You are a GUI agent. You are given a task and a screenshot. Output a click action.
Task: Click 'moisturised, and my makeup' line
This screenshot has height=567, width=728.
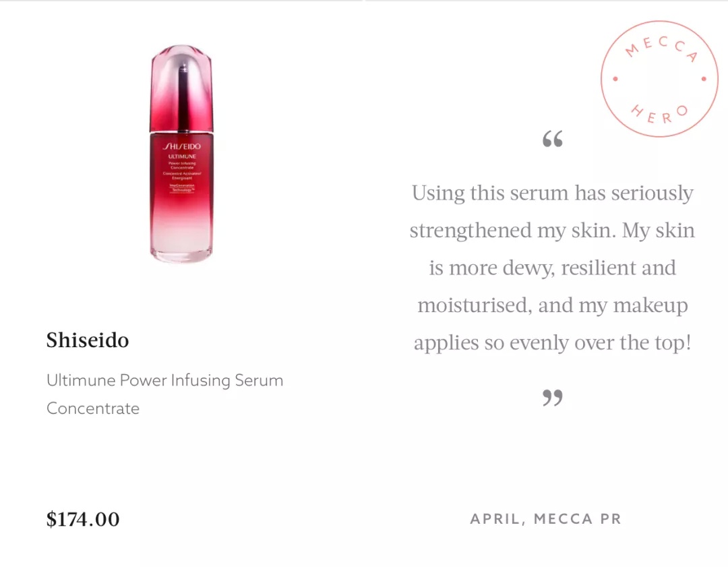(553, 305)
